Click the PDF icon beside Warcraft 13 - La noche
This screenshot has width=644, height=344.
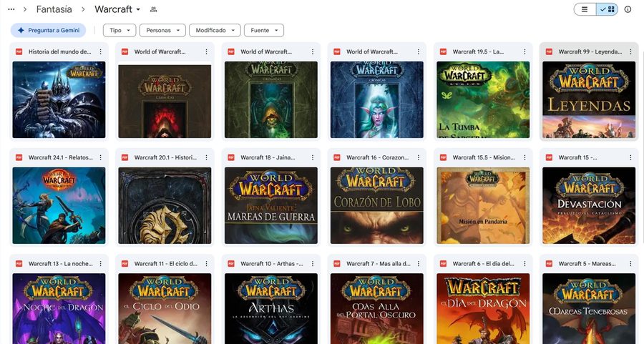click(x=19, y=263)
